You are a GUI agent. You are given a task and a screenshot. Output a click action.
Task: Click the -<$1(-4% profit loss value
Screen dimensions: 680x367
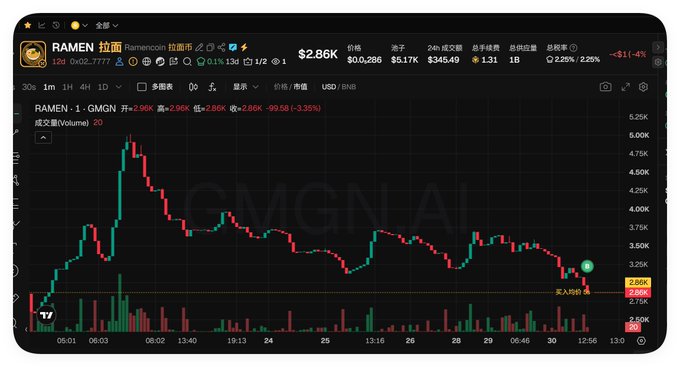[x=628, y=54]
